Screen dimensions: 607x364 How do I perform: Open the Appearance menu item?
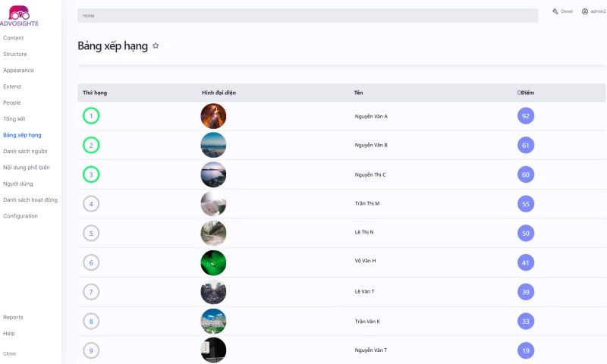point(18,71)
